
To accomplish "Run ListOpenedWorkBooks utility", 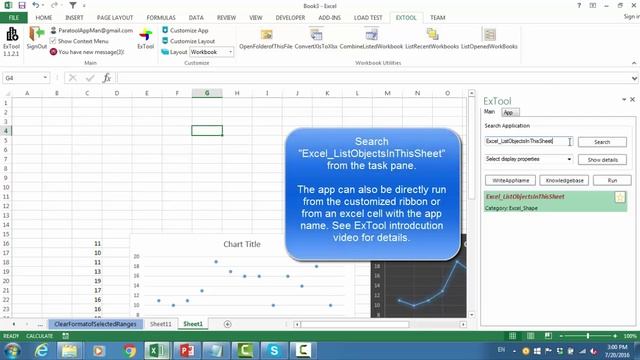I will click(x=489, y=39).
